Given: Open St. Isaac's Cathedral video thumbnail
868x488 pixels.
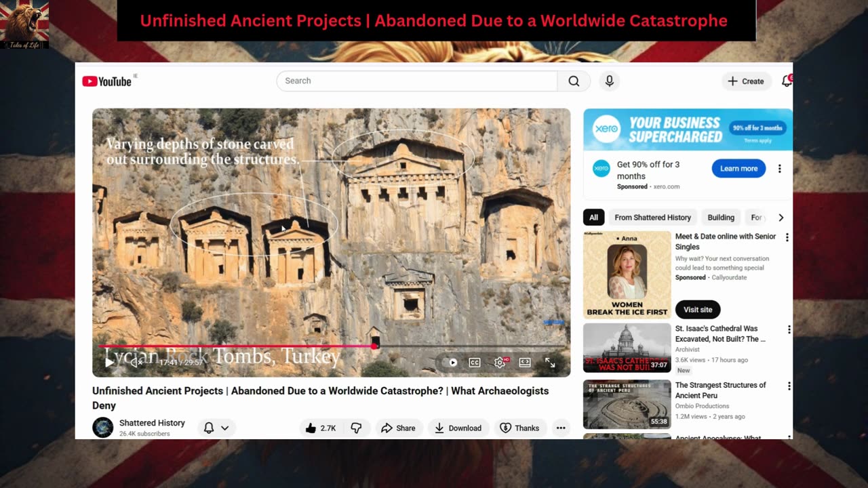Looking at the screenshot, I should click(627, 348).
